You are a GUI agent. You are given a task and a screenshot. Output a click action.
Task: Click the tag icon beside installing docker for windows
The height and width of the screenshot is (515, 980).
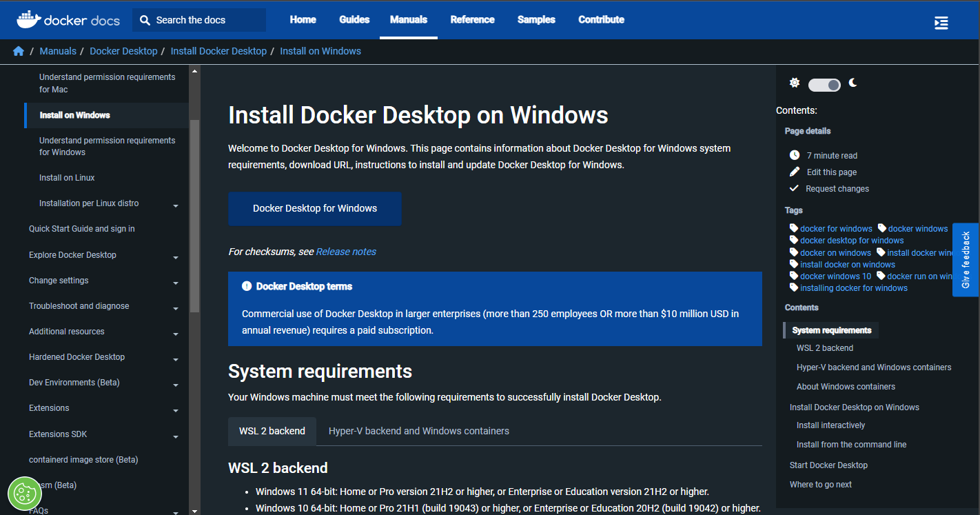(x=794, y=287)
